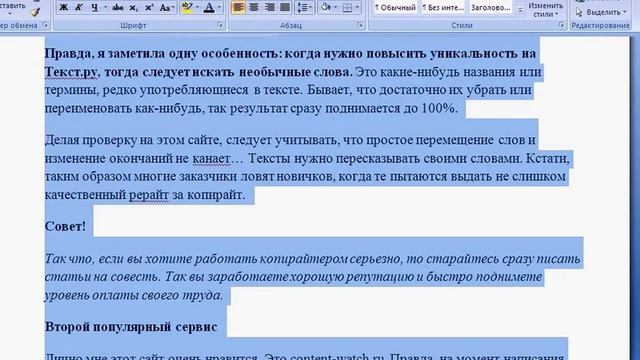The width and height of the screenshot is (640, 360).
Task: Open Font (Шрифт) dialog launcher
Action: pos(220,25)
